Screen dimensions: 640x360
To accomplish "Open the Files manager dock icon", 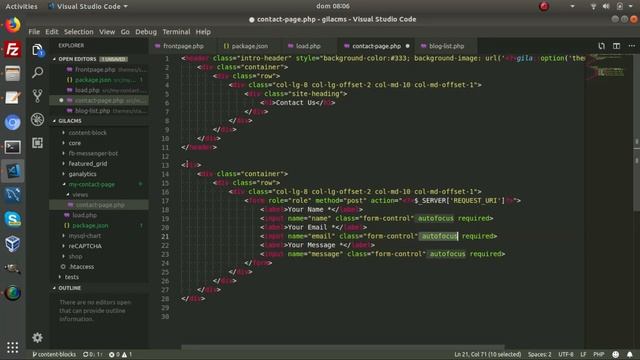I will pos(13,74).
